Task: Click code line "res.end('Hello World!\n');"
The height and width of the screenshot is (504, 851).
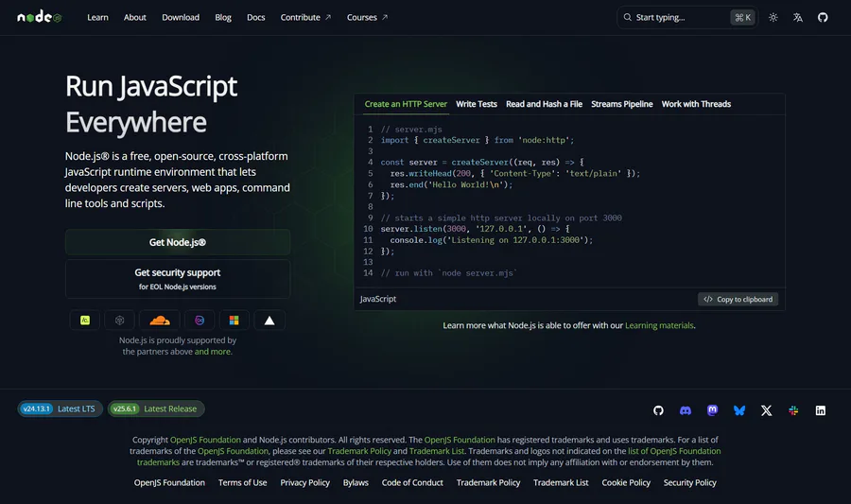Action: [451, 185]
